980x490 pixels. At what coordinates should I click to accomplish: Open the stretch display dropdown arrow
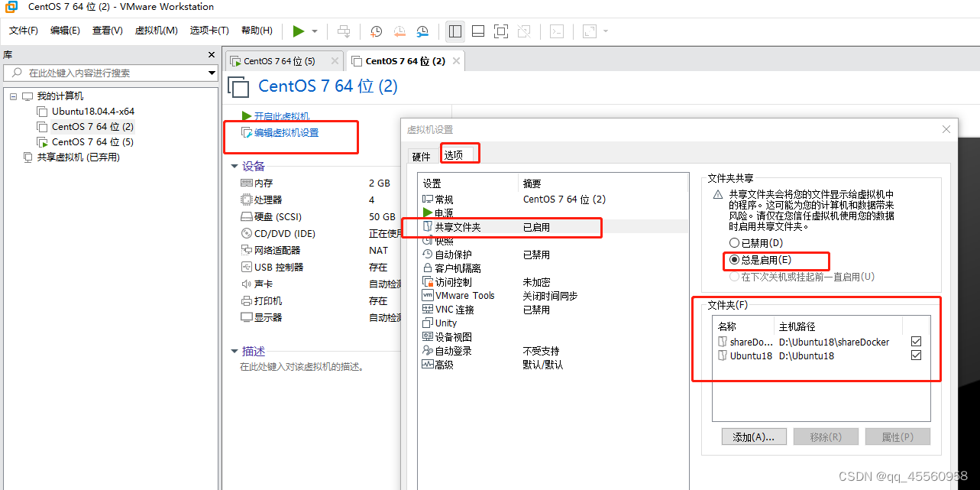(606, 31)
